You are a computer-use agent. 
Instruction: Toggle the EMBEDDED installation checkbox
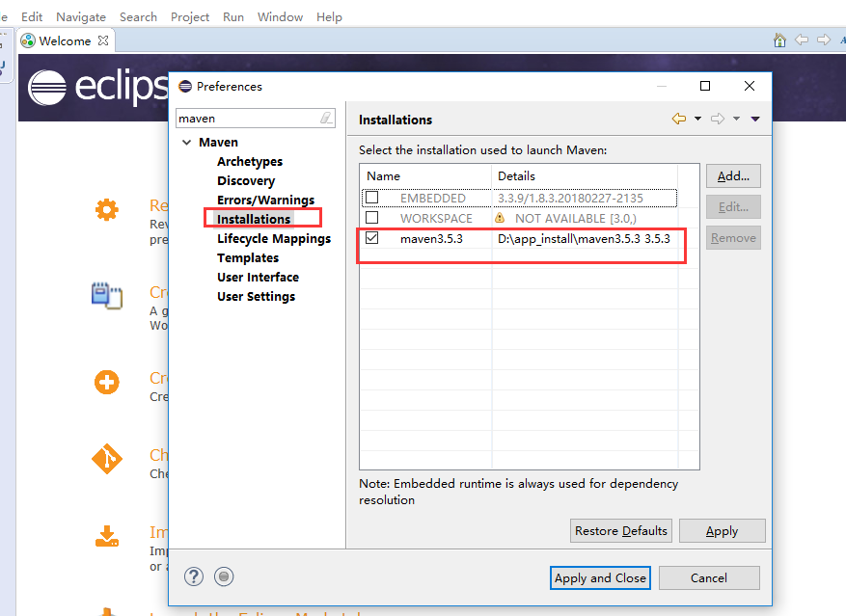371,198
